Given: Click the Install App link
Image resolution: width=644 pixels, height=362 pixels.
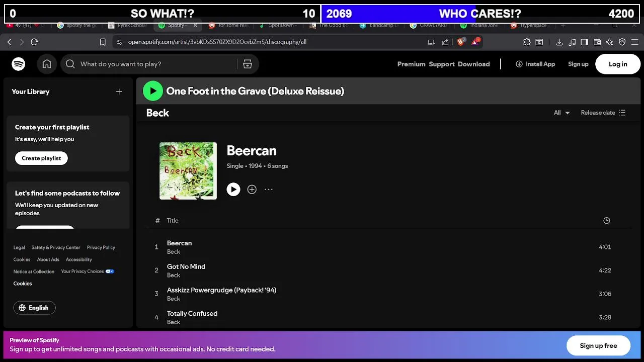Looking at the screenshot, I should [535, 64].
